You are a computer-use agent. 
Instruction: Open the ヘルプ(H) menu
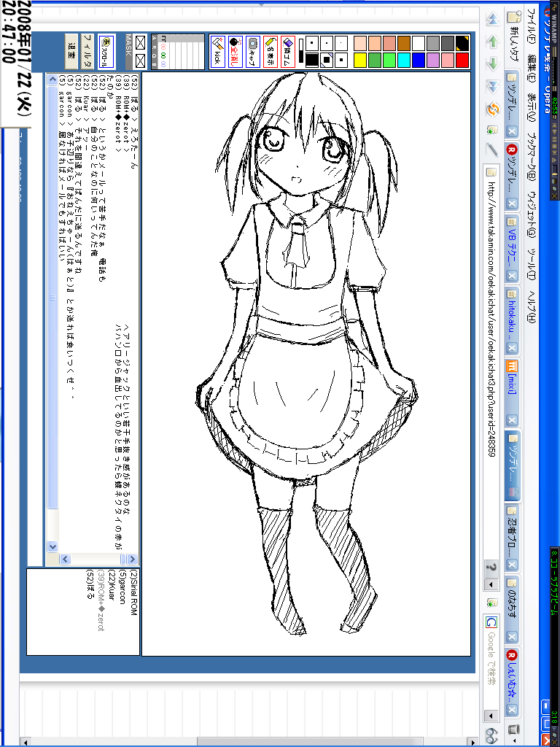point(532,306)
